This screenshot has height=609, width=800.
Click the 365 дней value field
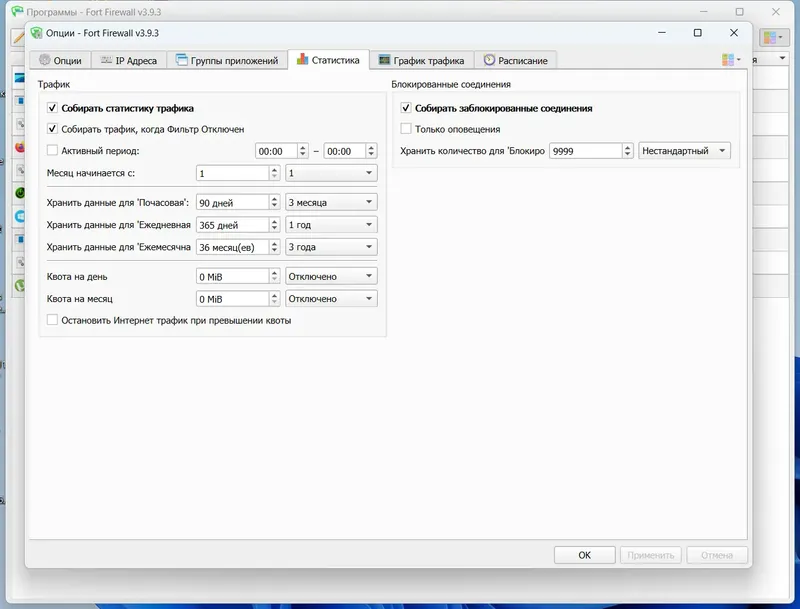(x=233, y=225)
